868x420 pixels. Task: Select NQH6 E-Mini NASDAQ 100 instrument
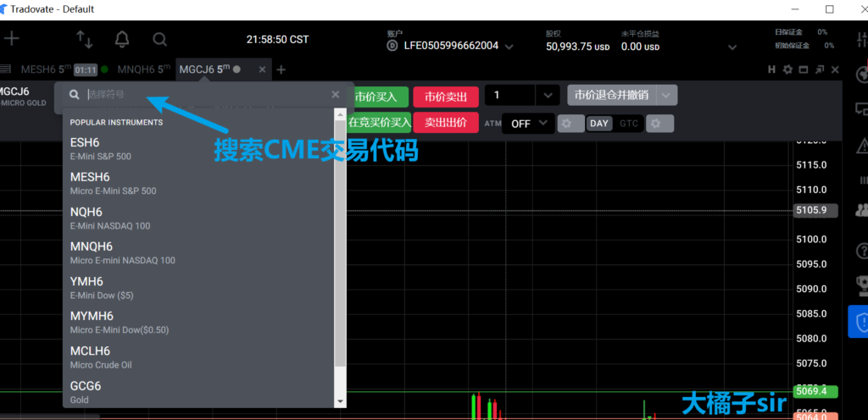pyautogui.click(x=110, y=218)
